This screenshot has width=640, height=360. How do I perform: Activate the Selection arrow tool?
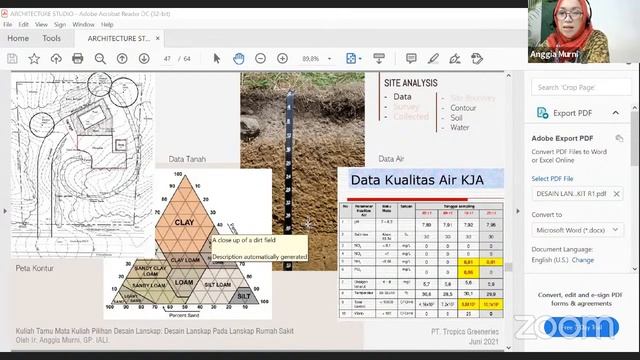pos(217,59)
